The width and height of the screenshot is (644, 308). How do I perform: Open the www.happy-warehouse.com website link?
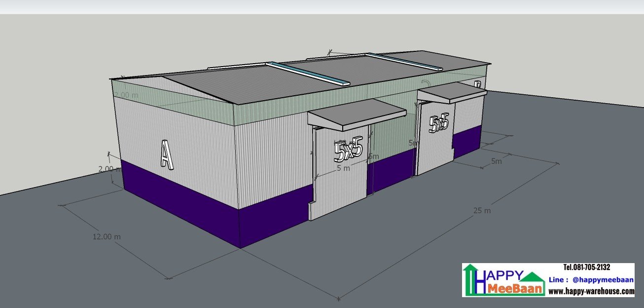click(591, 291)
